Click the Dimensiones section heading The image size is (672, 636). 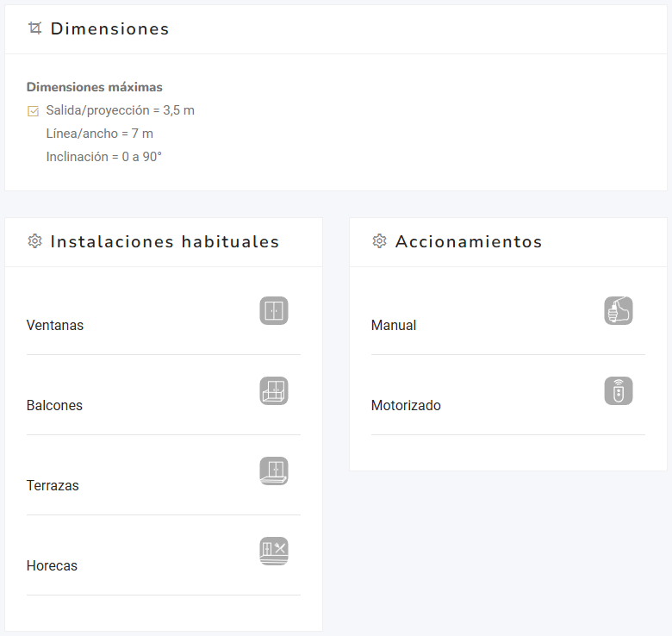click(x=109, y=28)
